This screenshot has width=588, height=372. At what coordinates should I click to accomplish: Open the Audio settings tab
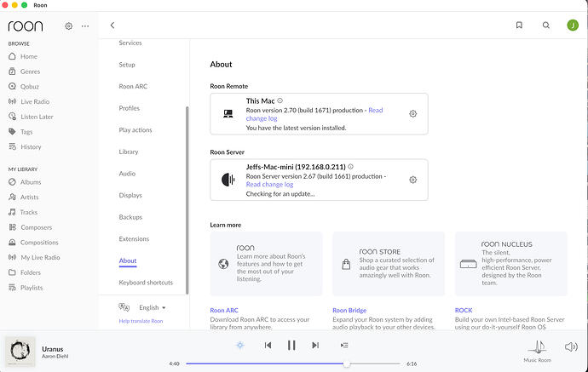pos(127,174)
